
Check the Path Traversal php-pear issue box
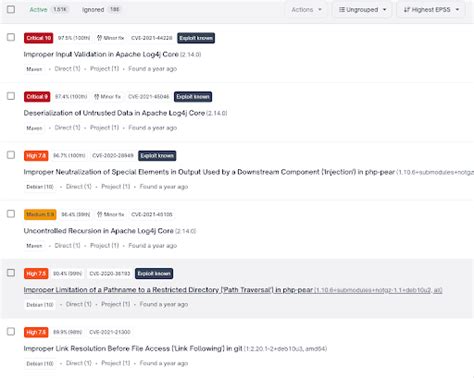tap(11, 273)
